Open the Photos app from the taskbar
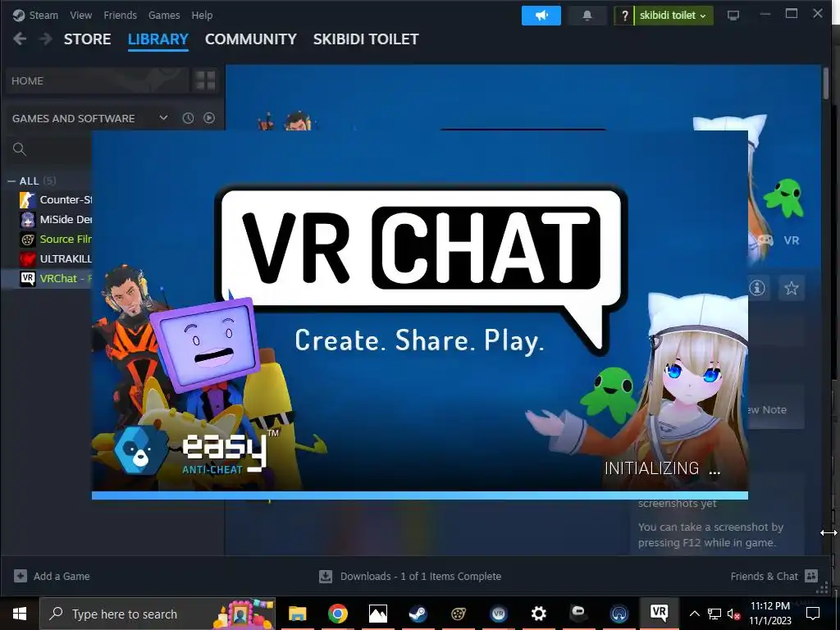Viewport: 840px width, 630px height. coord(378,614)
